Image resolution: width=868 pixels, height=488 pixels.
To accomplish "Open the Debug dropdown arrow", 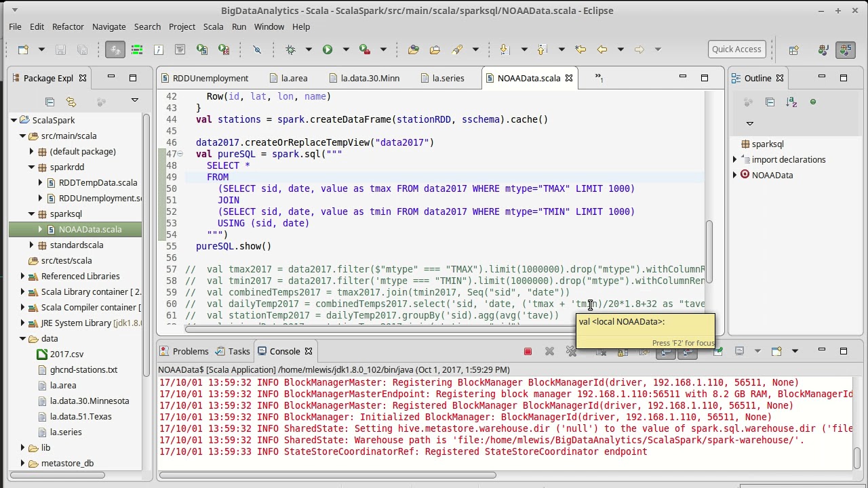I will click(309, 49).
